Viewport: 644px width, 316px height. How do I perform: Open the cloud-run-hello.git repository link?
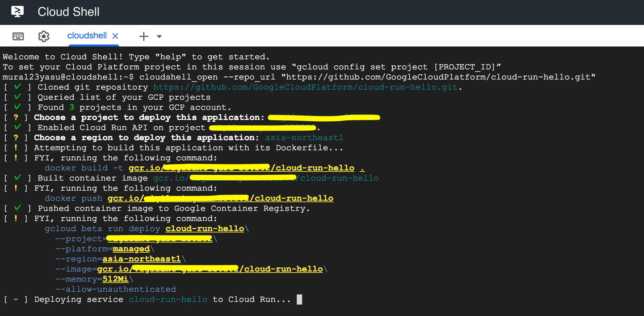click(x=306, y=87)
